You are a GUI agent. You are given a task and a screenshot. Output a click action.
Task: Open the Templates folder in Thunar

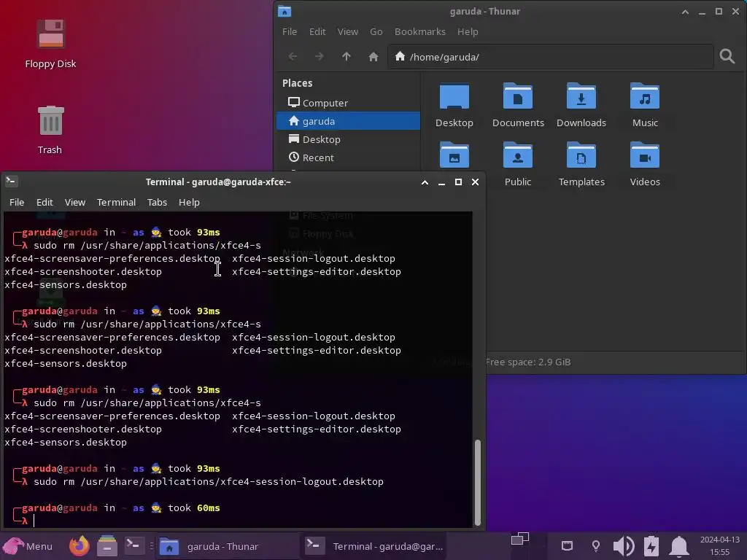(x=581, y=164)
